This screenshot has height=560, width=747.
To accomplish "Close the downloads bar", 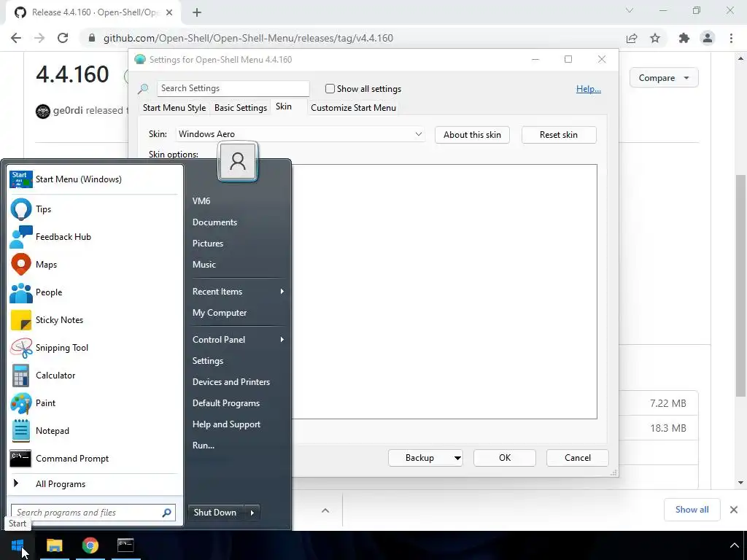I will tap(734, 510).
